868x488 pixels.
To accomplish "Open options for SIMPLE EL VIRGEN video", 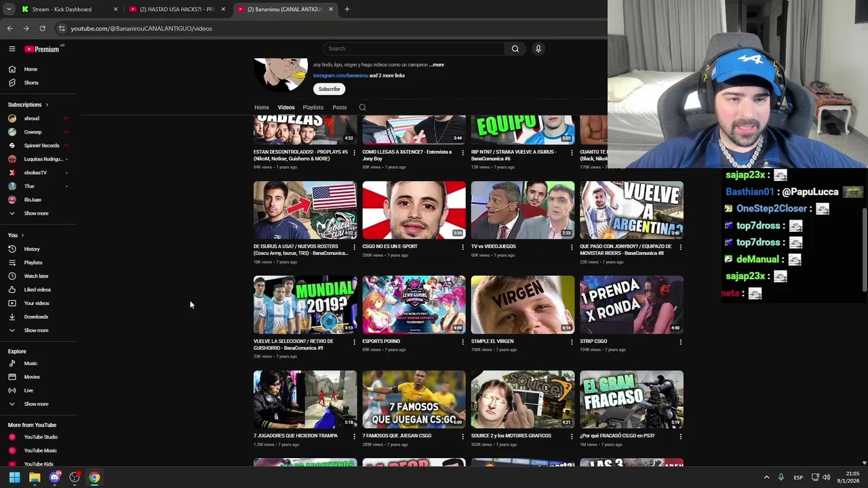I will coord(572,342).
